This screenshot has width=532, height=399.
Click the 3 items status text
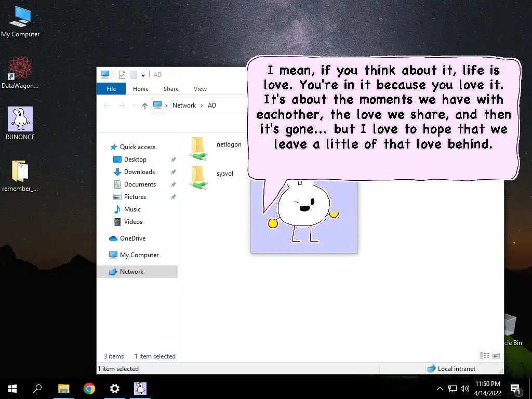[x=114, y=356]
